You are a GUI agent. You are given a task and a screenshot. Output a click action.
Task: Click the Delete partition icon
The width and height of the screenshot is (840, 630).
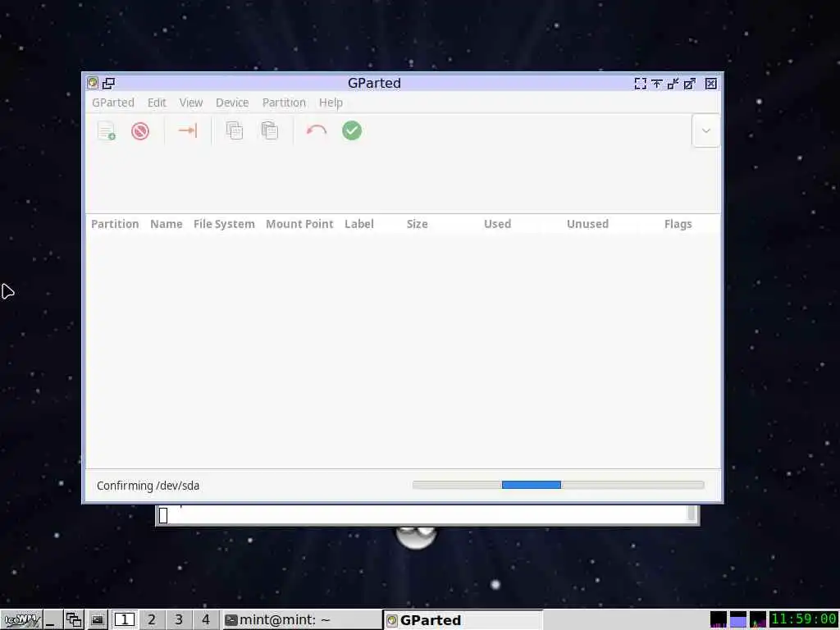tap(140, 130)
